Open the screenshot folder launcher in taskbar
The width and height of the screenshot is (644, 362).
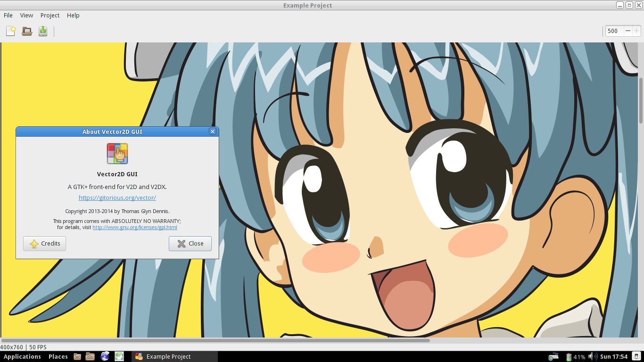[77, 356]
